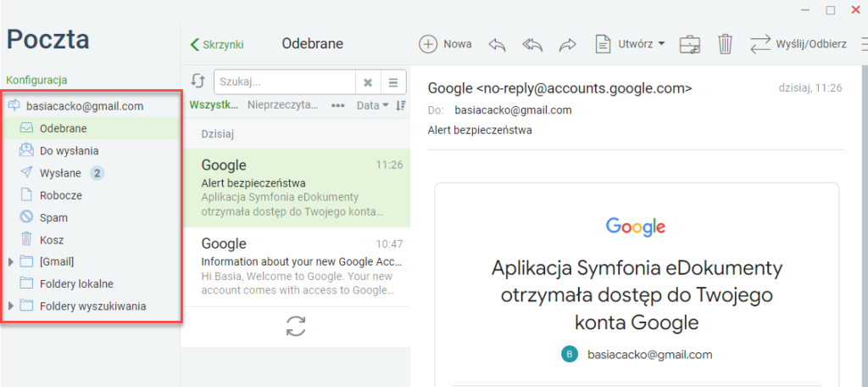The width and height of the screenshot is (868, 387).
Task: Click the B avatar in email body
Action: click(569, 354)
